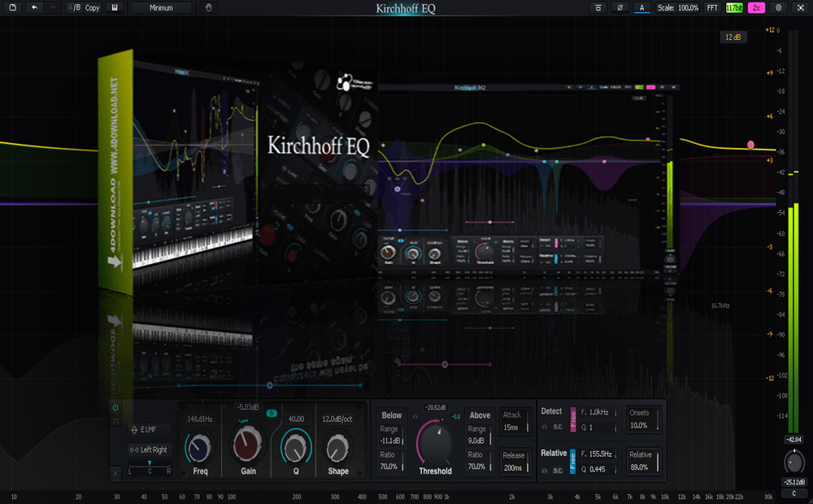Click the Detect Q 1 field
The height and width of the screenshot is (504, 813).
click(x=599, y=428)
